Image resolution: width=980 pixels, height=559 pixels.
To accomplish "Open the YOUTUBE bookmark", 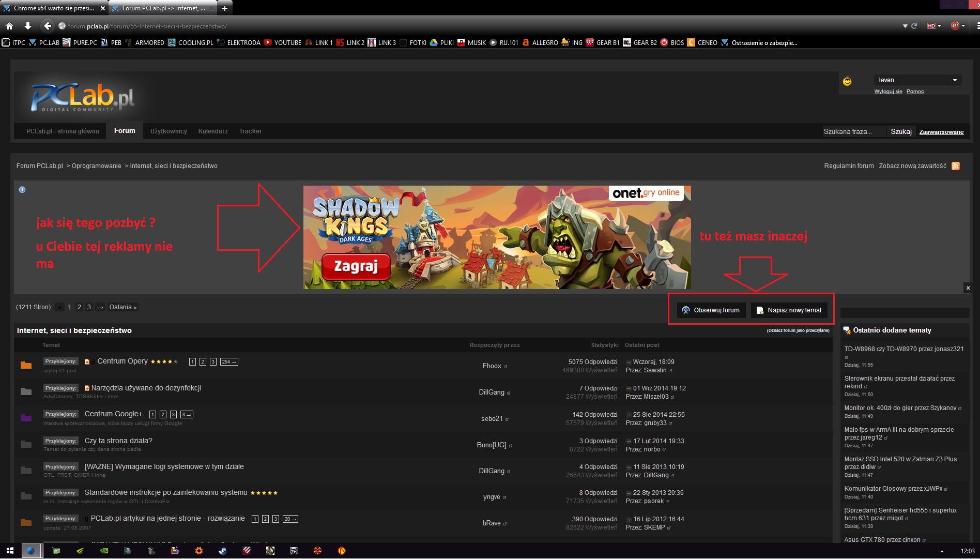I will [283, 43].
